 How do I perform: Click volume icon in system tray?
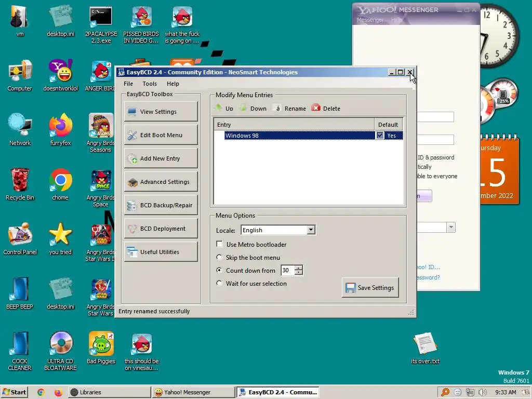click(x=482, y=392)
